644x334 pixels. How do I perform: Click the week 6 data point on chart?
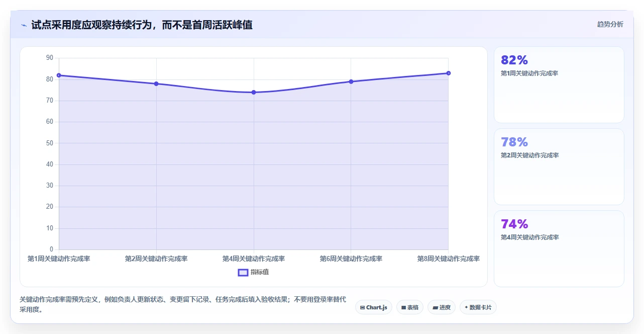351,81
